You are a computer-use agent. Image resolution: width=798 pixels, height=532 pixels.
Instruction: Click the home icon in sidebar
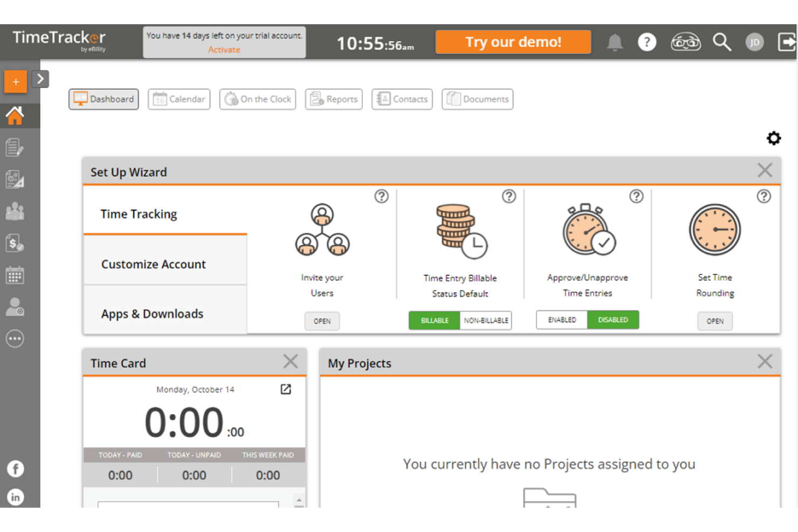(x=15, y=116)
